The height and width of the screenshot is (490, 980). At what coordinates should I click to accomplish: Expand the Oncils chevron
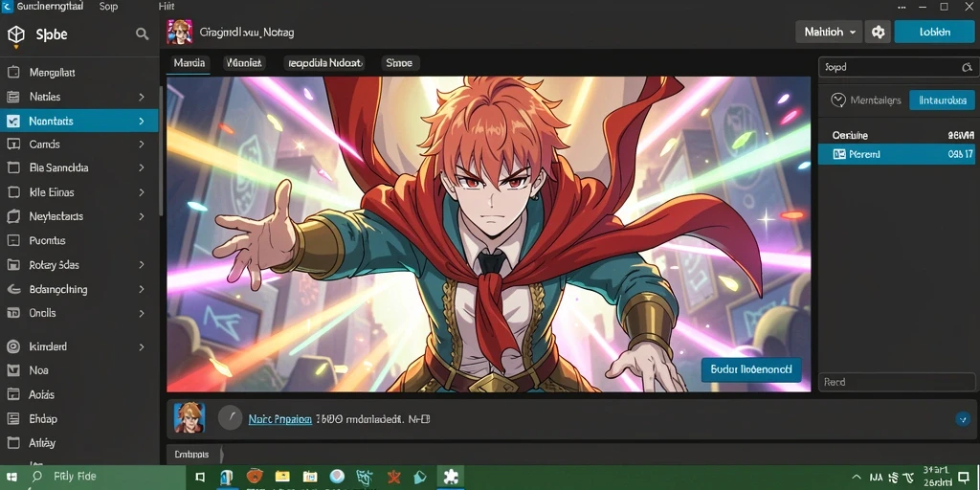tap(142, 313)
